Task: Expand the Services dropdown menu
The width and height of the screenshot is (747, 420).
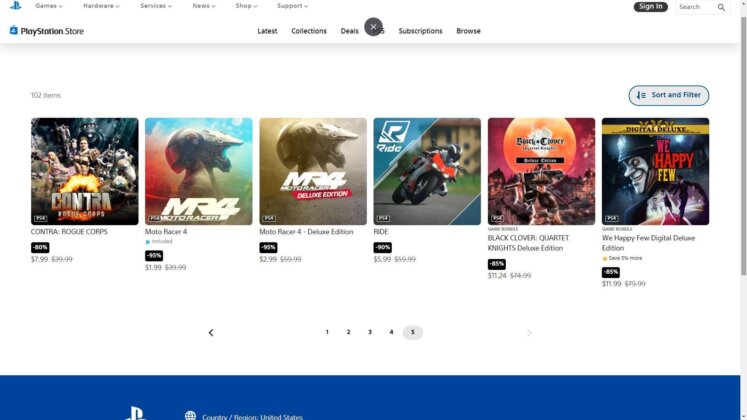Action: tap(156, 6)
